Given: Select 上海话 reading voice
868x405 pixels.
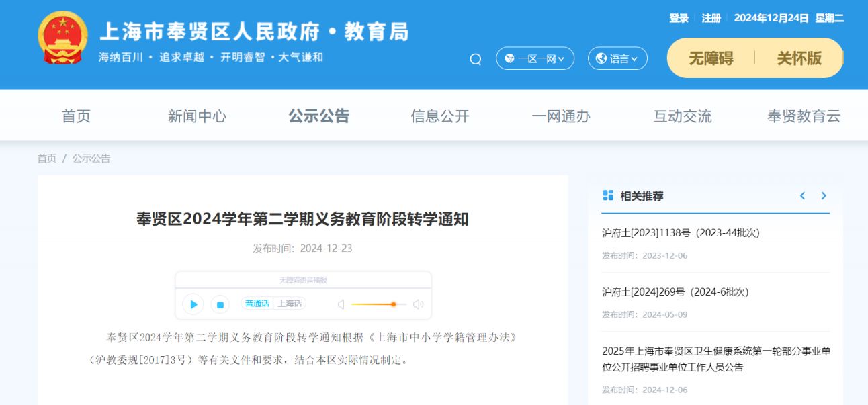Looking at the screenshot, I should click(x=290, y=304).
